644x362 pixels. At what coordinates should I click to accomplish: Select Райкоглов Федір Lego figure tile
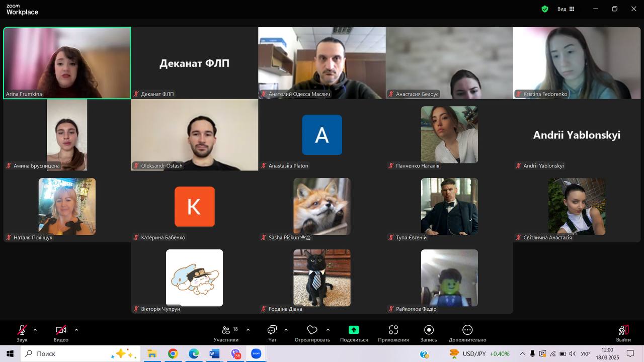click(449, 278)
